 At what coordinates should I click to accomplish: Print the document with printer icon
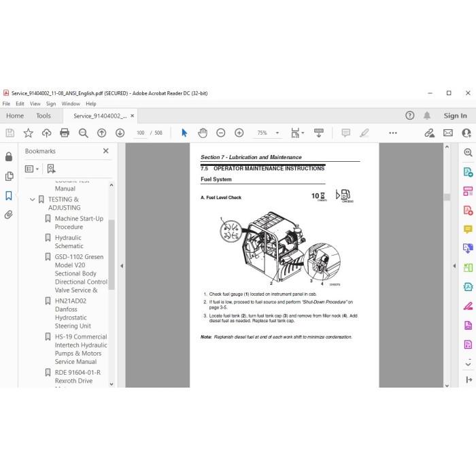pos(65,133)
